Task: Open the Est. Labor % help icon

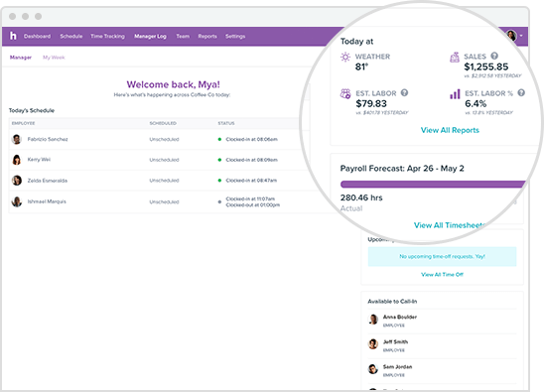Action: (x=521, y=92)
